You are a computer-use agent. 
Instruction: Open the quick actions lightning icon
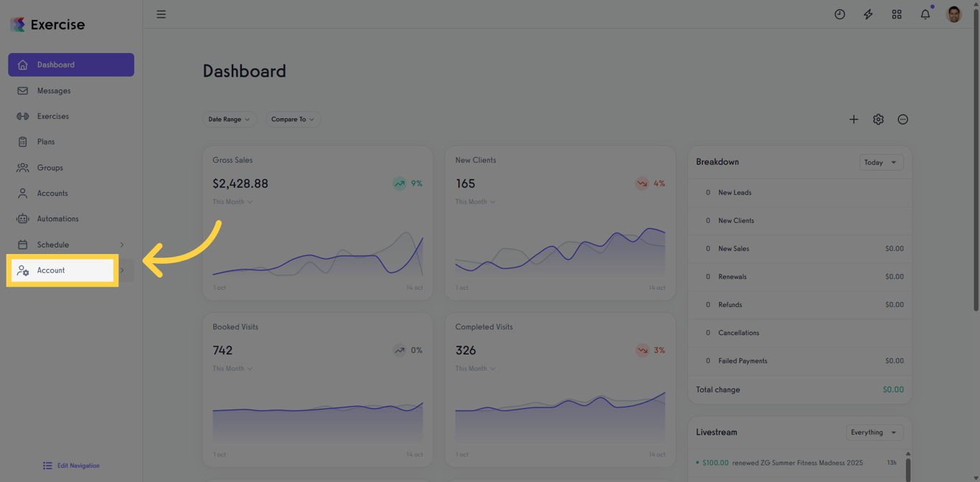point(868,14)
